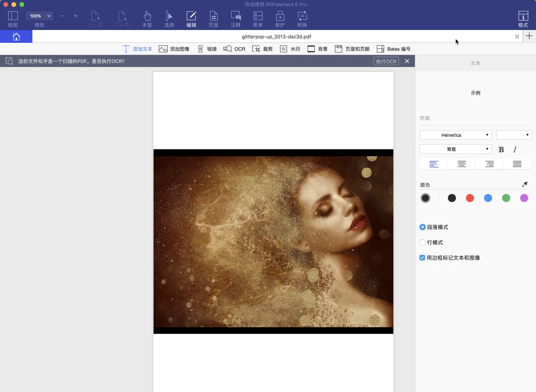Uncheck 用边框标记文本和图像 checkbox

[x=422, y=258]
